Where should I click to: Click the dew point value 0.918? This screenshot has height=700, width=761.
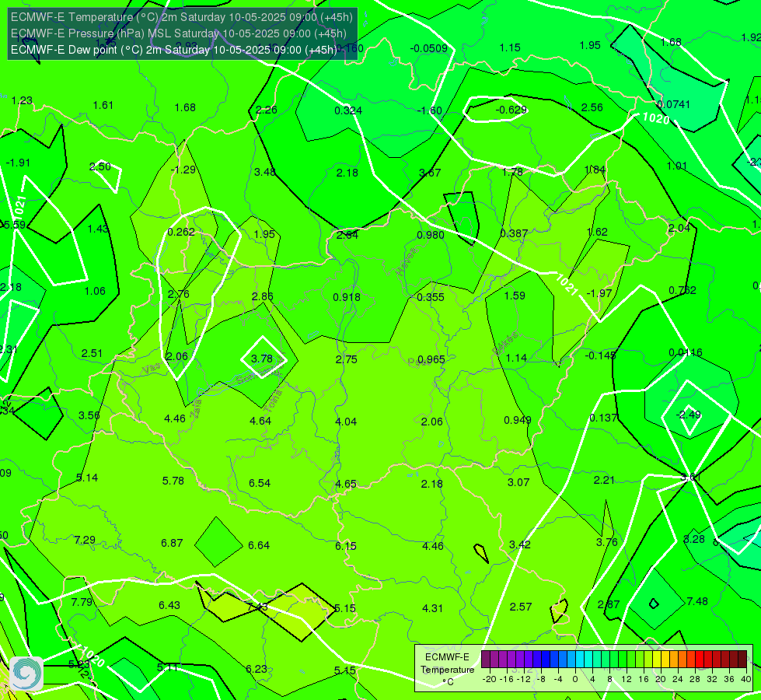pyautogui.click(x=347, y=297)
